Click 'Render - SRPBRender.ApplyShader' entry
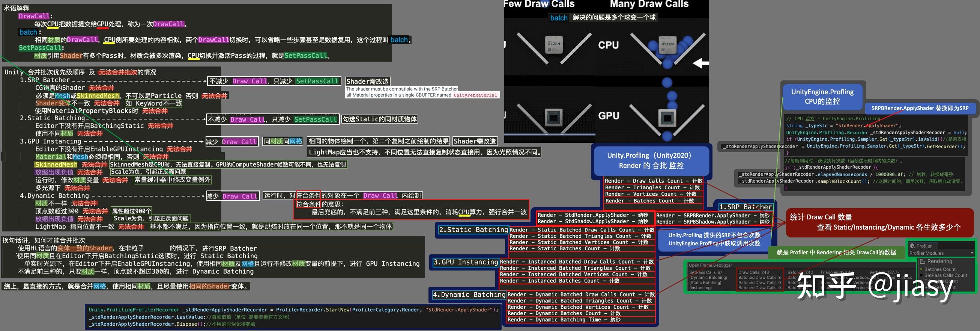 713,215
